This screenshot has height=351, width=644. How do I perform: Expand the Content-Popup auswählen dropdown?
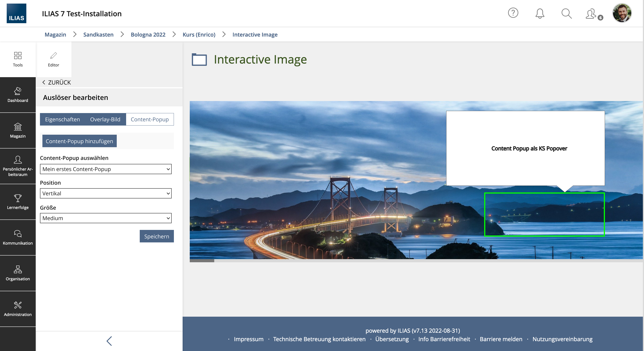106,169
